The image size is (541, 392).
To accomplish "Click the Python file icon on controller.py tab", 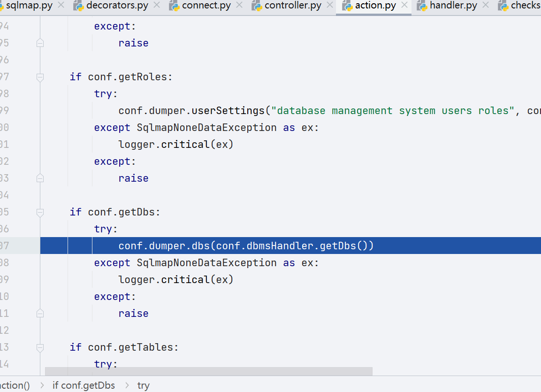I will pos(257,6).
